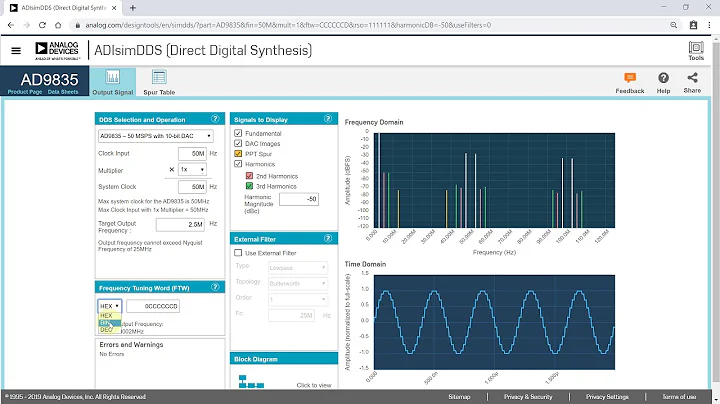
Task: Open the hamburger menu icon
Action: pyautogui.click(x=16, y=50)
